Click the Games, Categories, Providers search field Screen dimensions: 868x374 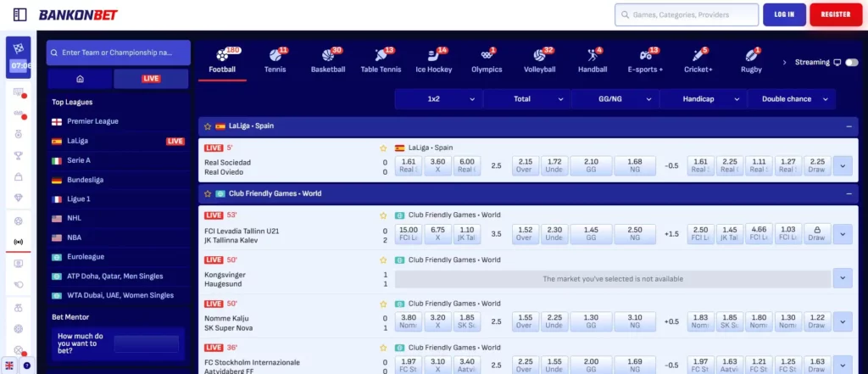(x=687, y=15)
